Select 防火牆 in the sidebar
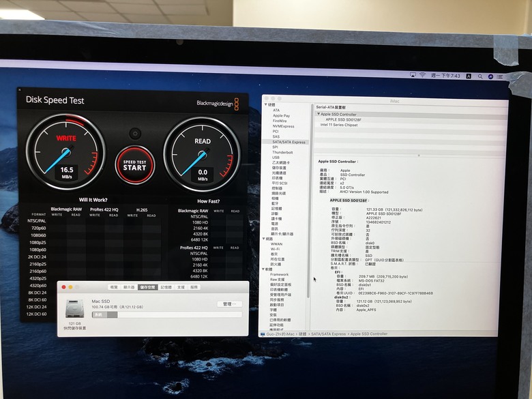 [276, 265]
